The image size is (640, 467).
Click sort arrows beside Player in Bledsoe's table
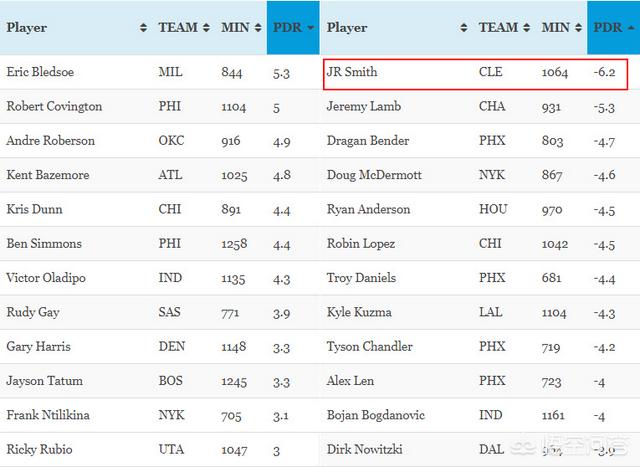[x=143, y=28]
